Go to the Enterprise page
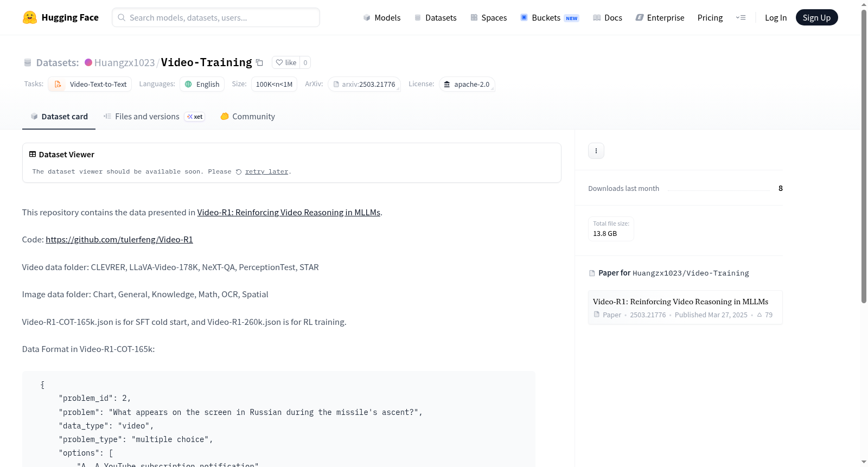 point(660,17)
